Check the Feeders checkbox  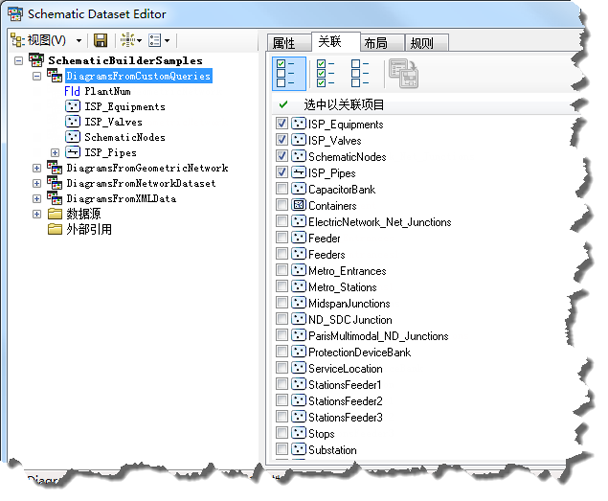tap(282, 254)
